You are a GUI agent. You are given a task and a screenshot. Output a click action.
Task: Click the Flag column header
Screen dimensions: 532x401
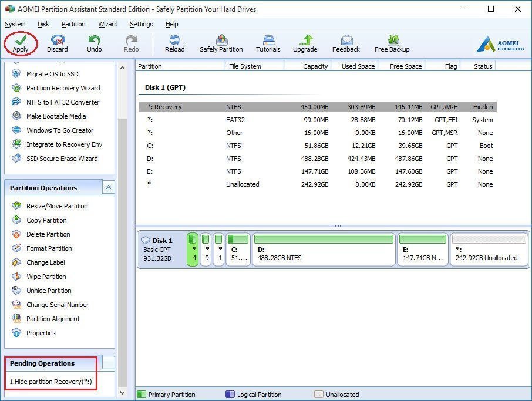pyautogui.click(x=443, y=66)
